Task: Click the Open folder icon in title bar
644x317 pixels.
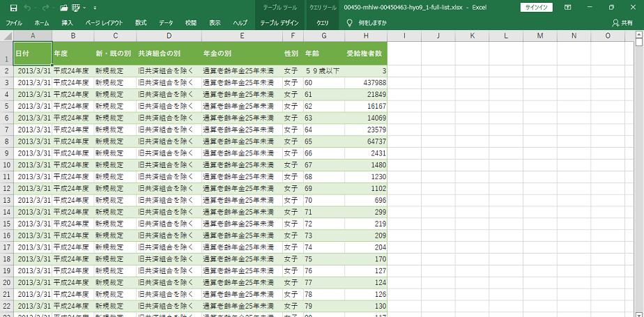Action: 64,8
